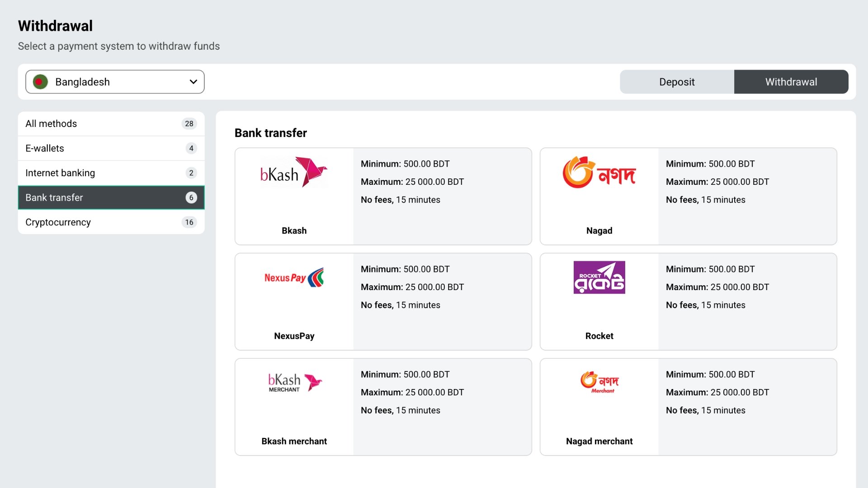The width and height of the screenshot is (868, 488).
Task: Choose the Bkash merchant label
Action: (x=294, y=441)
